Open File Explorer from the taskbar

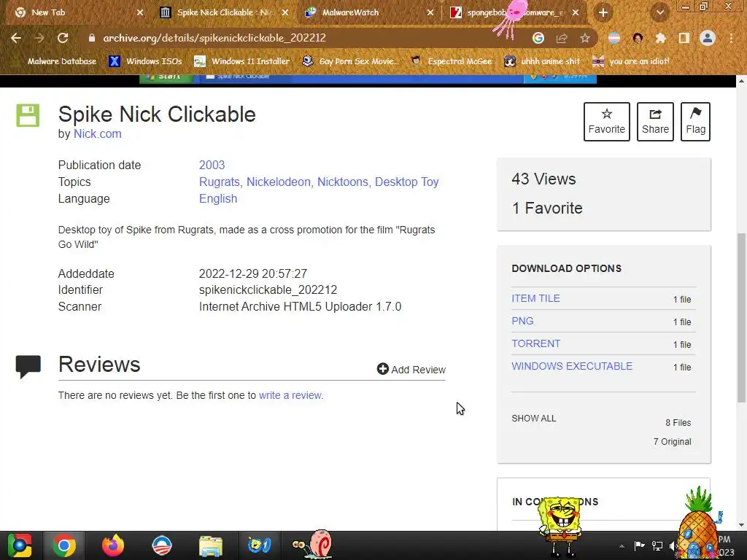click(x=210, y=545)
